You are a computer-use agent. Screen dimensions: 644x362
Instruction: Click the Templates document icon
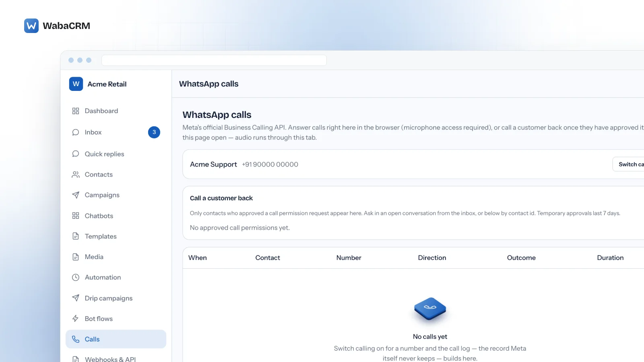coord(76,237)
